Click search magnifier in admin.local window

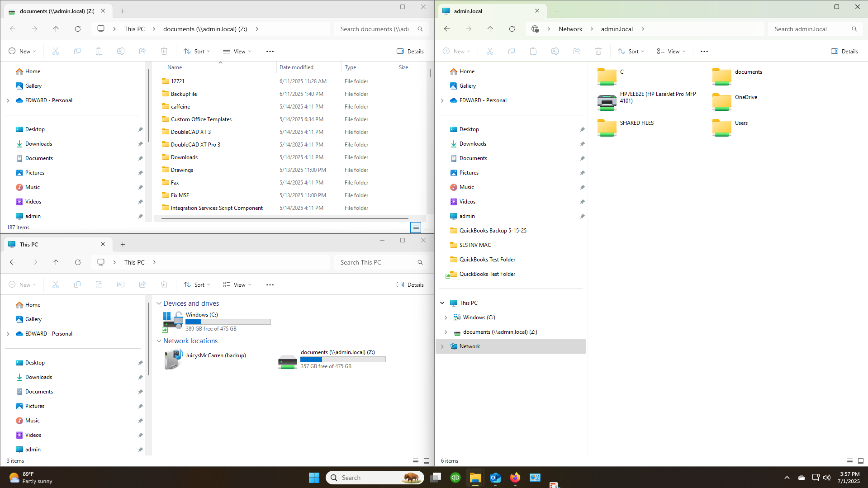[854, 29]
